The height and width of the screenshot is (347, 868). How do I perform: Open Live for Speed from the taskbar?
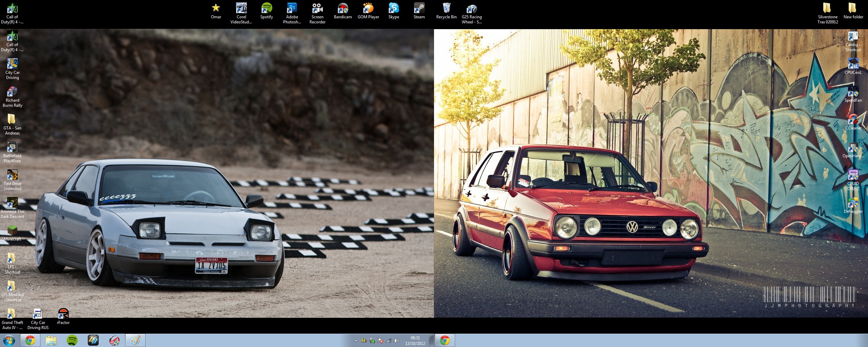pyautogui.click(x=93, y=340)
